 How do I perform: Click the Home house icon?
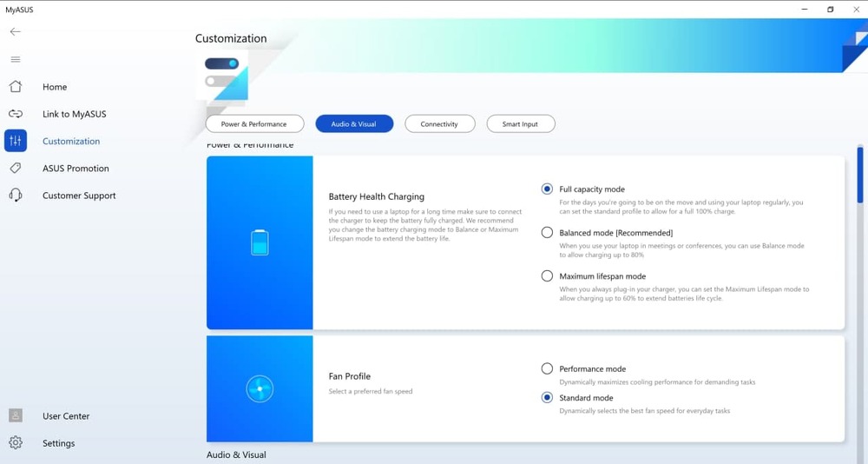point(16,87)
